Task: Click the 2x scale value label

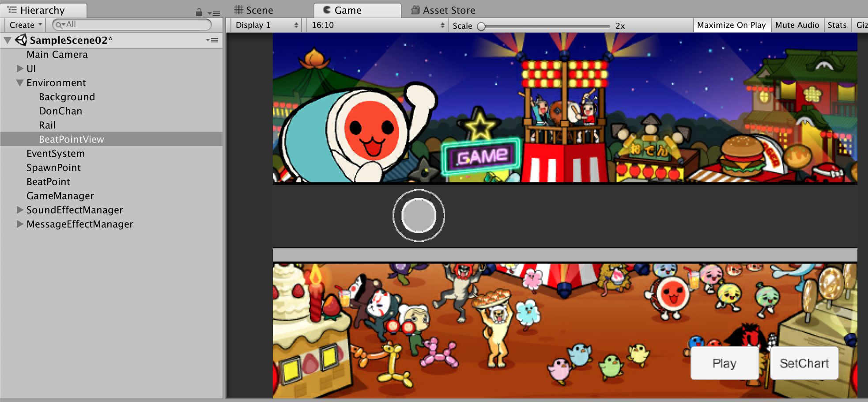Action: pyautogui.click(x=620, y=26)
